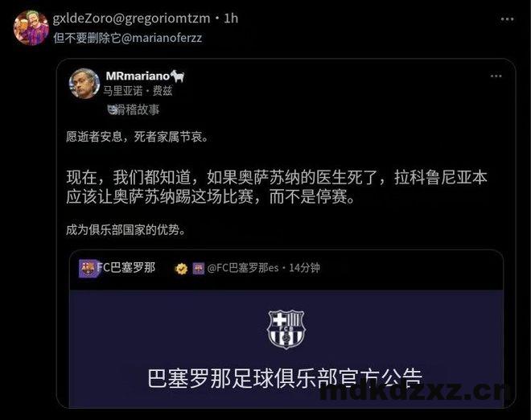
Task: Click the gold verified badge beside FC巴塞罗那
Action: 182,269
